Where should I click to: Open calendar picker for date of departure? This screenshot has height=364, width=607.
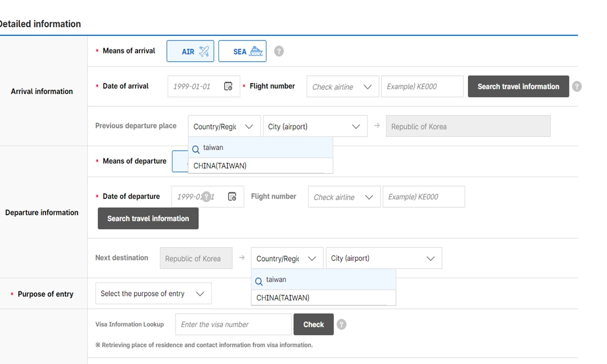tap(232, 197)
